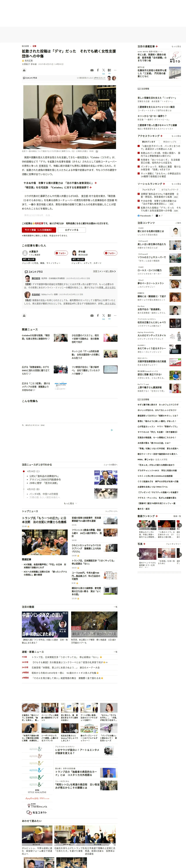Click もっと見る beside 注目の連載記事
Screen dimensions: 186x868
[176, 46]
